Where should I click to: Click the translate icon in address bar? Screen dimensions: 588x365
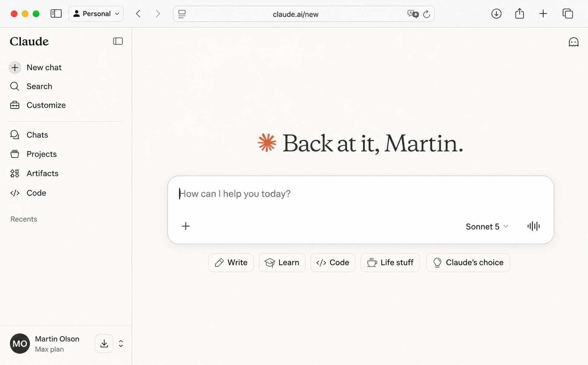pos(413,14)
